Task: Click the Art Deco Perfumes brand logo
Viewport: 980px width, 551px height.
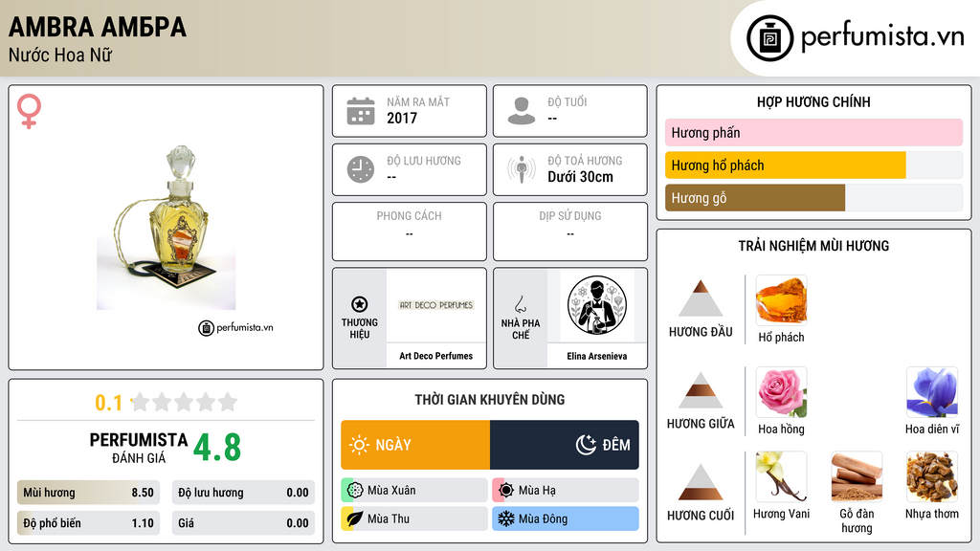Action: pos(436,305)
